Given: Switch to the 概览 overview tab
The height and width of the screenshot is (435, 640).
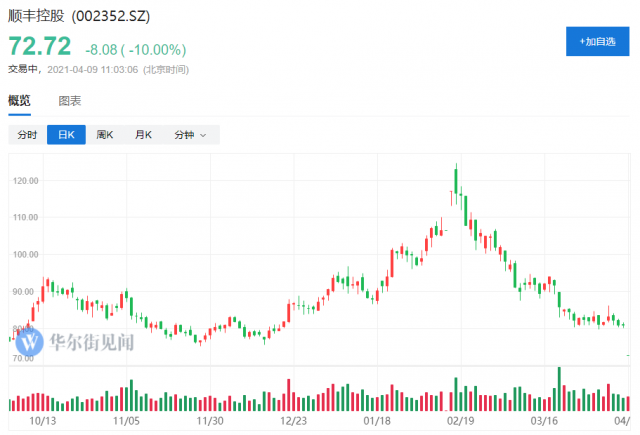Looking at the screenshot, I should [x=19, y=100].
